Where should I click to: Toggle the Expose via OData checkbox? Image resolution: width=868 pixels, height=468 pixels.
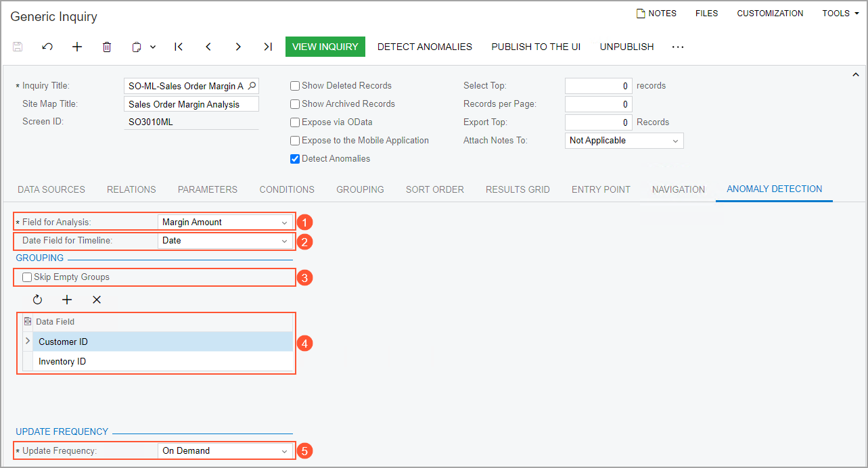coord(295,122)
